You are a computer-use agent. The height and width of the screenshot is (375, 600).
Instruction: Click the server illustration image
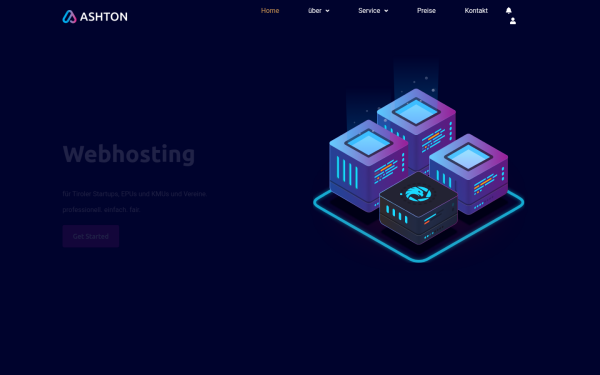click(419, 161)
